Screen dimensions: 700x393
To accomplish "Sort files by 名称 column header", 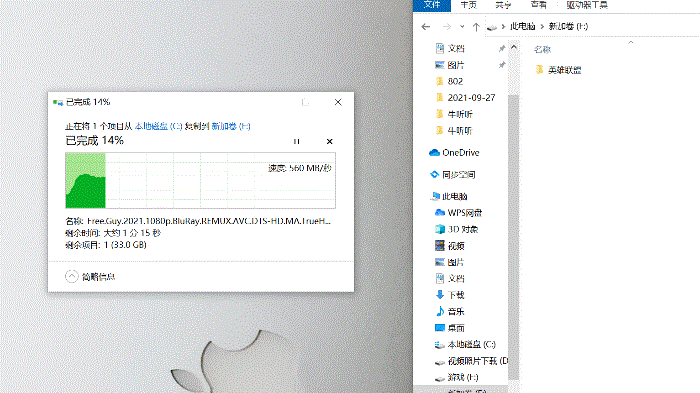I will (x=542, y=50).
